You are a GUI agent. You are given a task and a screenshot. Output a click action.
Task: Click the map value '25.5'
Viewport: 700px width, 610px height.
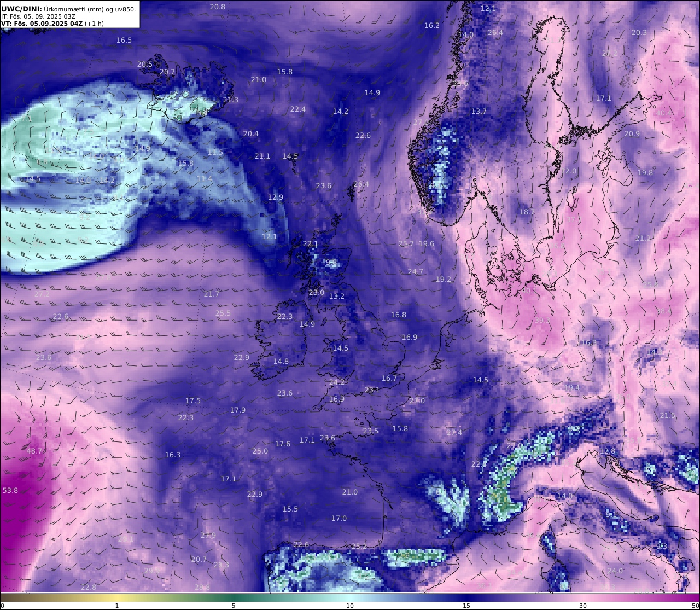coord(223,313)
